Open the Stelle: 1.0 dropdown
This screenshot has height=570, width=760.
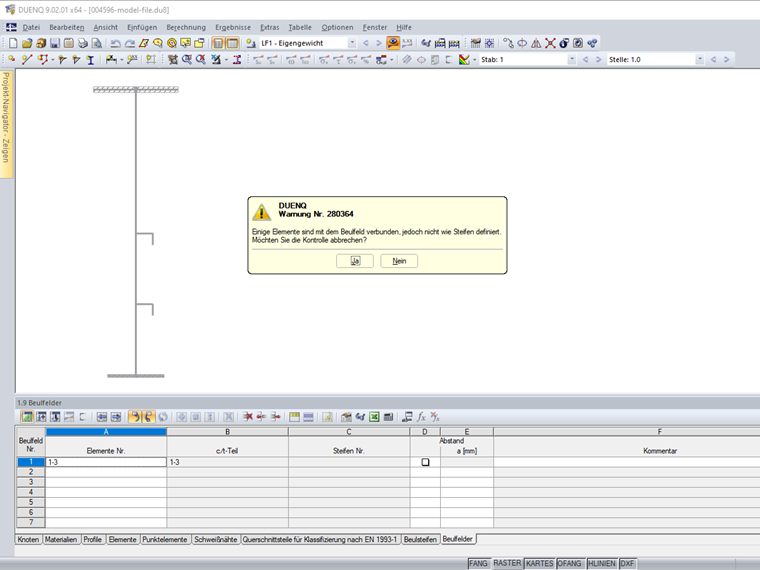[x=699, y=60]
